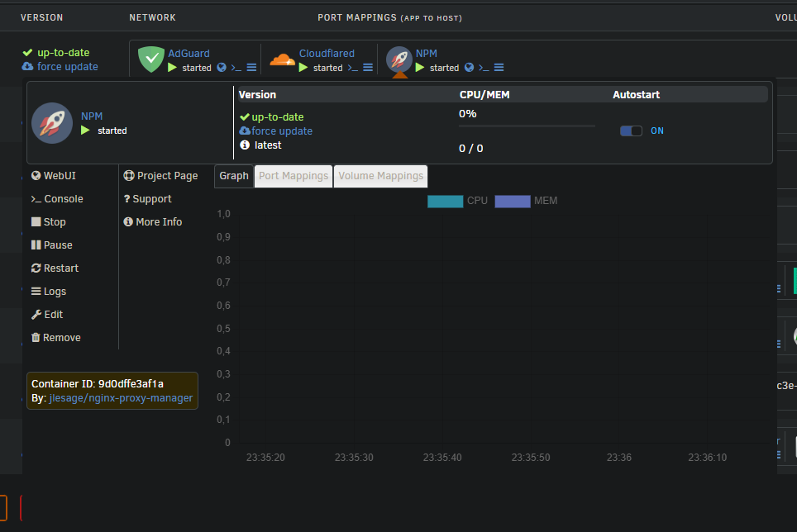Click the 0 / 0 memory value
This screenshot has height=532, width=797.
(471, 148)
